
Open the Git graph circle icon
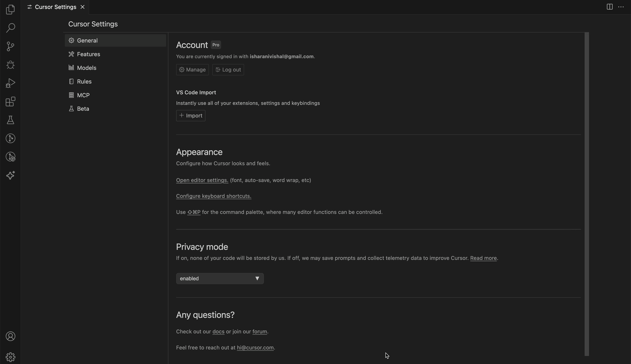[10, 139]
